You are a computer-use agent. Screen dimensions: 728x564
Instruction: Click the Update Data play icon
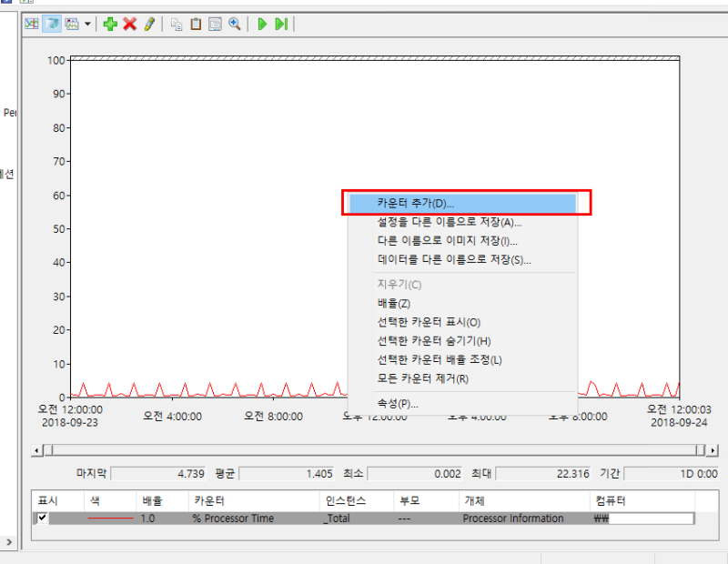pyautogui.click(x=262, y=25)
